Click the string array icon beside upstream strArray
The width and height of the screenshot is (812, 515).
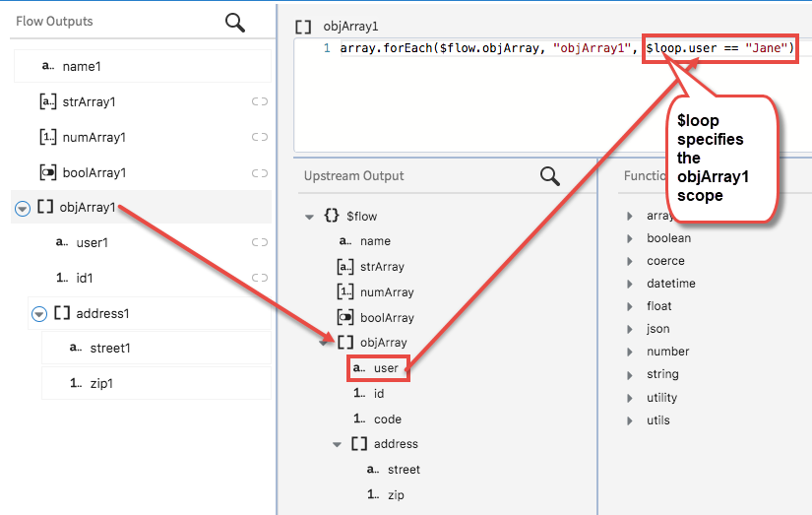345,266
